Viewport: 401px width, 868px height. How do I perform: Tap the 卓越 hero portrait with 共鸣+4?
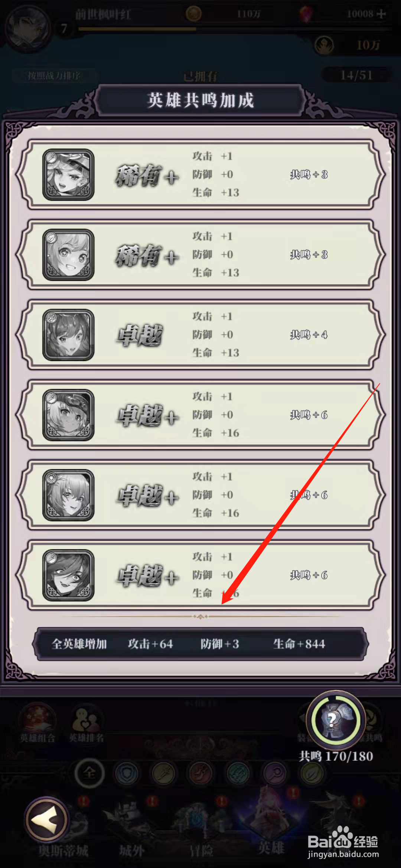[68, 335]
